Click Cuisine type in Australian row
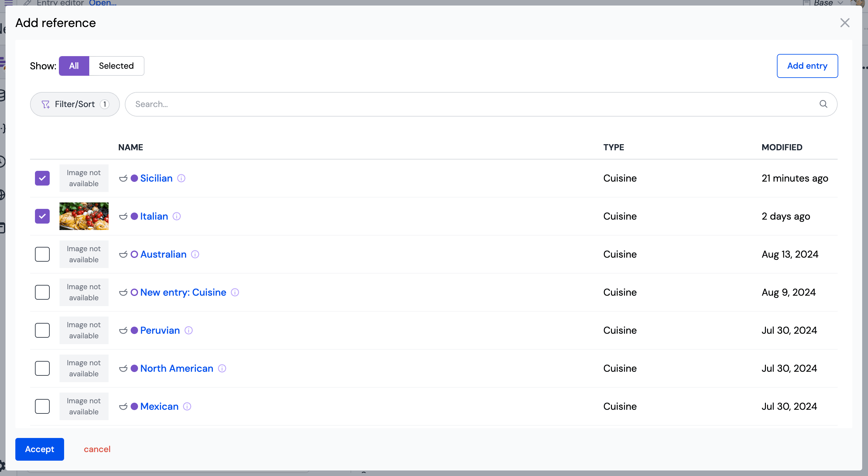This screenshot has width=868, height=476. click(620, 254)
